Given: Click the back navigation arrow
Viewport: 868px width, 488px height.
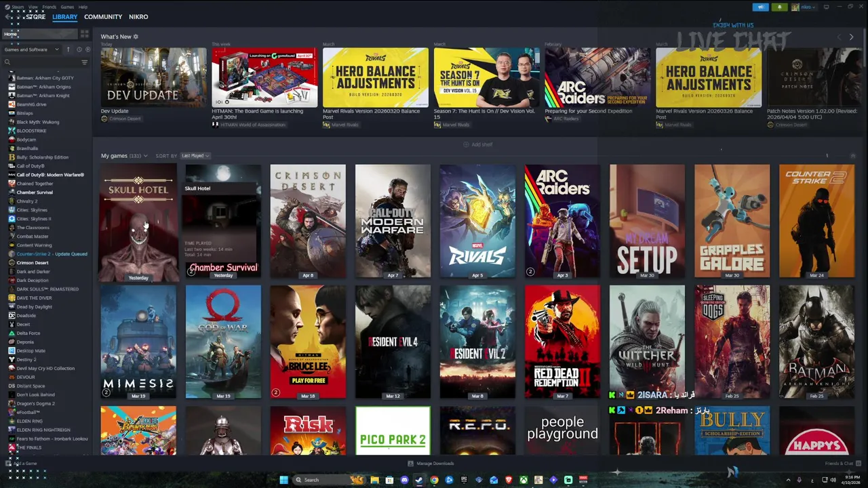Looking at the screenshot, I should [x=7, y=17].
